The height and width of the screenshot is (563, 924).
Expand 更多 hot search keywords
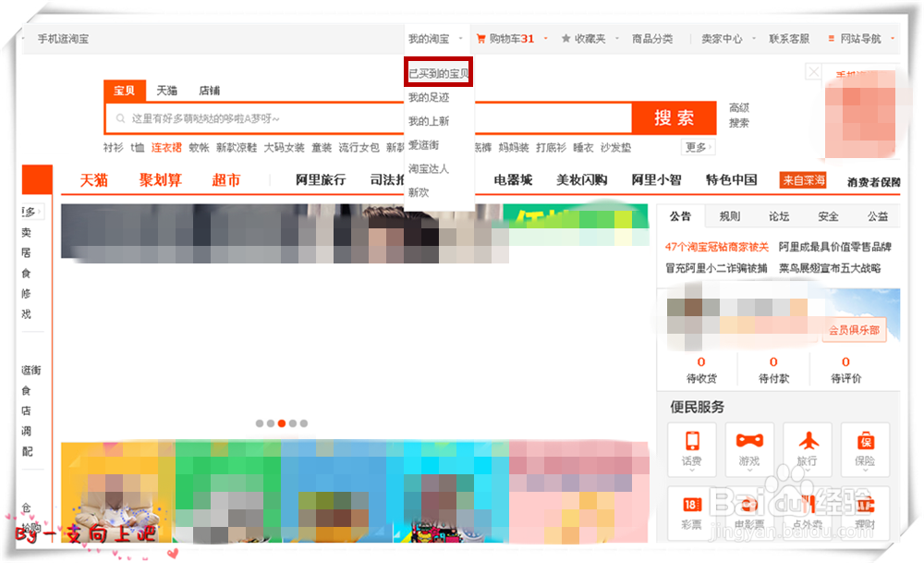point(699,147)
